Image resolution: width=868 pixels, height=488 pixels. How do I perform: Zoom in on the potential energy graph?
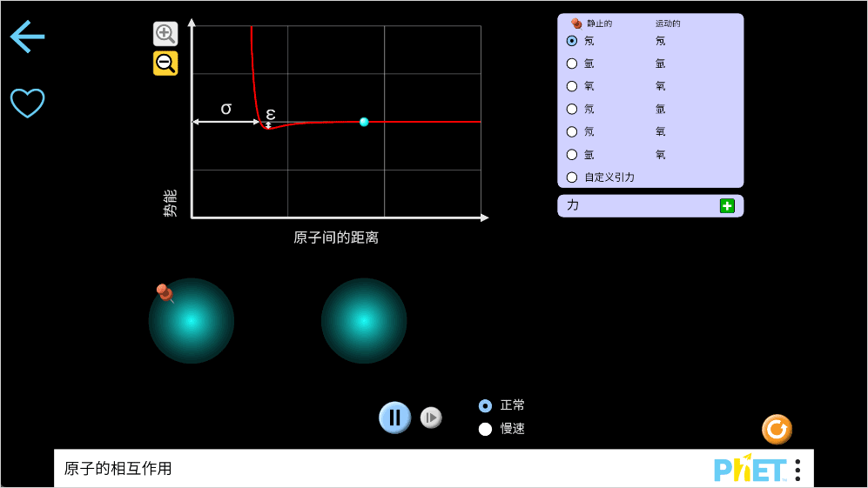point(165,34)
